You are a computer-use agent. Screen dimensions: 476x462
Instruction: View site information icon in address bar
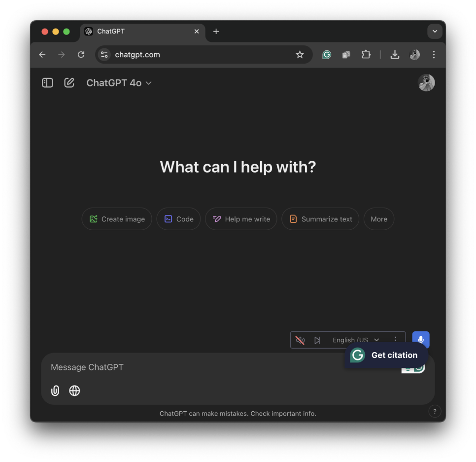tap(104, 55)
